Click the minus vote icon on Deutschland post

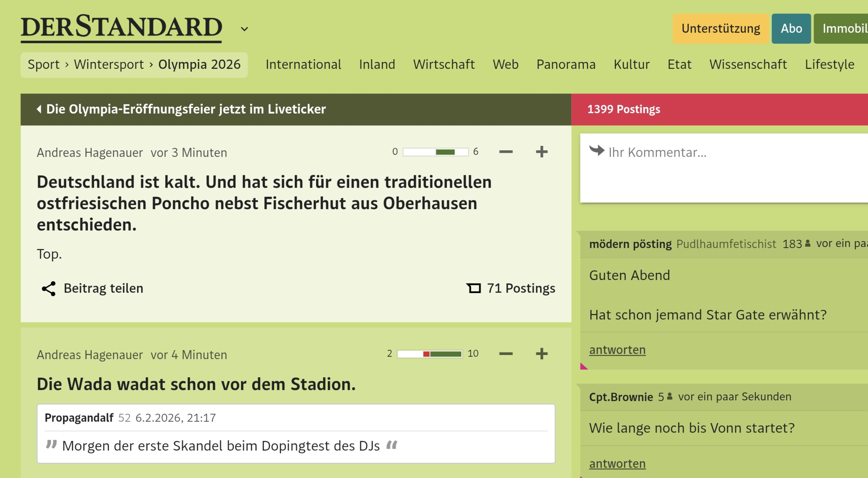[506, 152]
